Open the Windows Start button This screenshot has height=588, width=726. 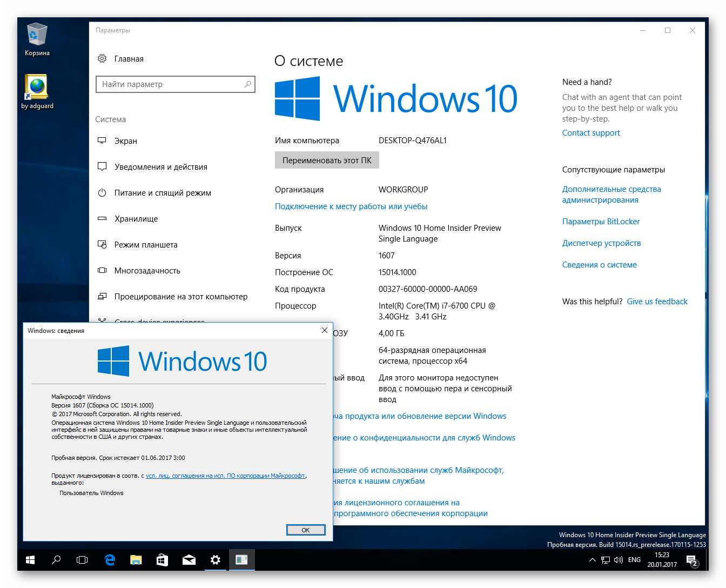coord(30,560)
